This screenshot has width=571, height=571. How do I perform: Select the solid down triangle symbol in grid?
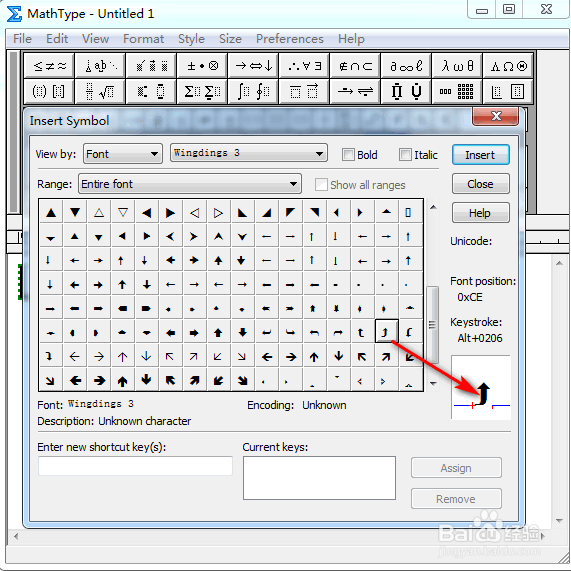click(x=75, y=212)
